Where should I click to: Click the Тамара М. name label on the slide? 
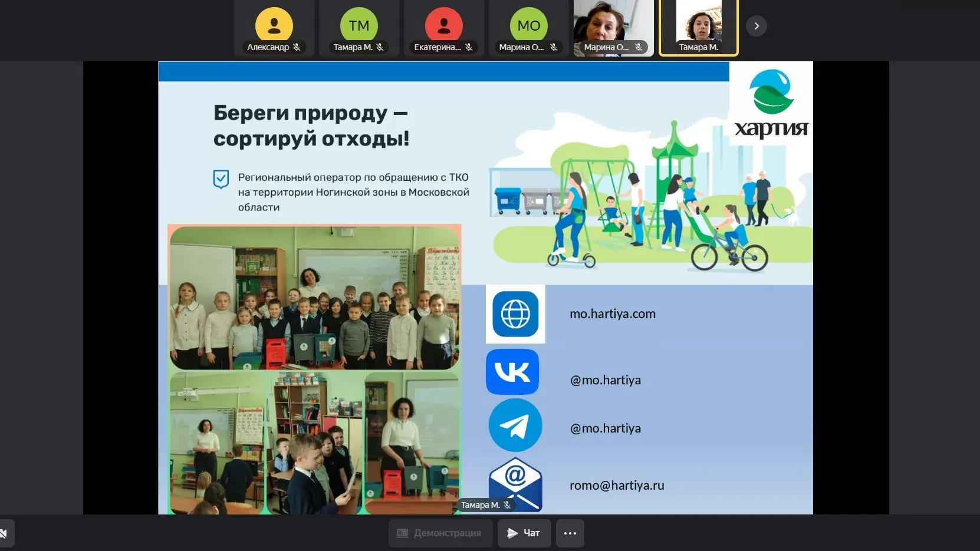(x=484, y=505)
